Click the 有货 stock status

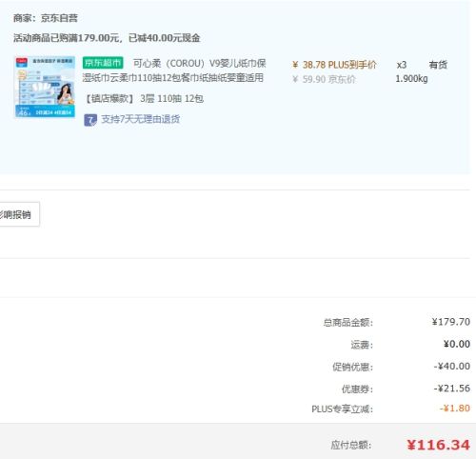438,65
